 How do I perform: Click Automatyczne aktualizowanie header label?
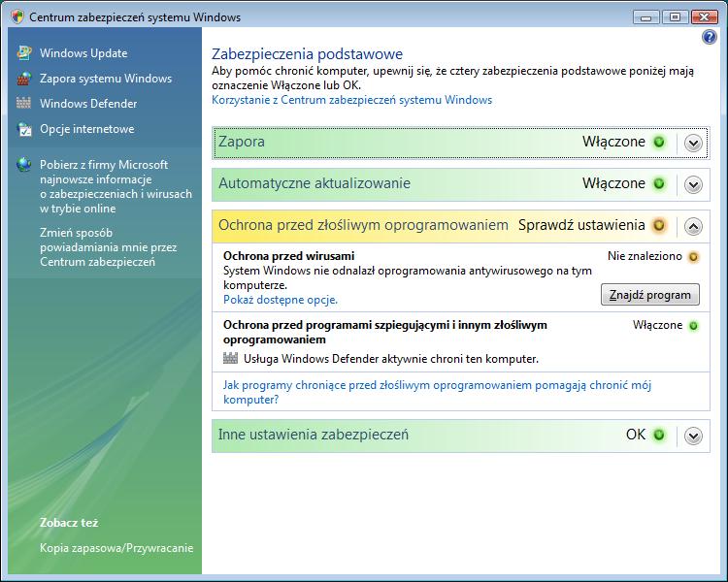(314, 183)
